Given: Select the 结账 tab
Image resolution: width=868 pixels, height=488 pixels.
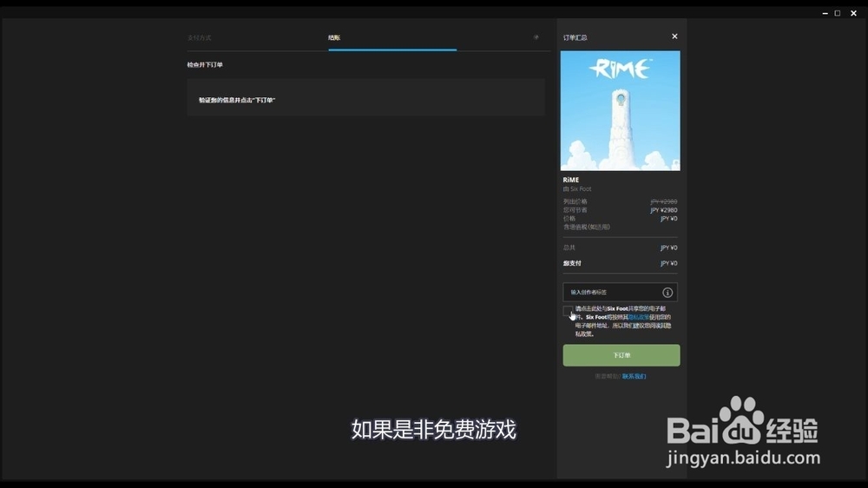Looking at the screenshot, I should point(334,37).
